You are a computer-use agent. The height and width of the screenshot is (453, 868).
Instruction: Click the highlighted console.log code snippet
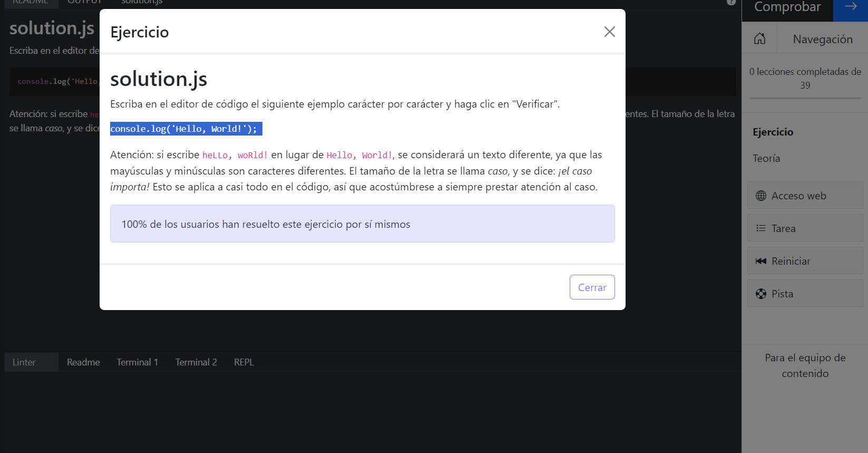pos(186,129)
